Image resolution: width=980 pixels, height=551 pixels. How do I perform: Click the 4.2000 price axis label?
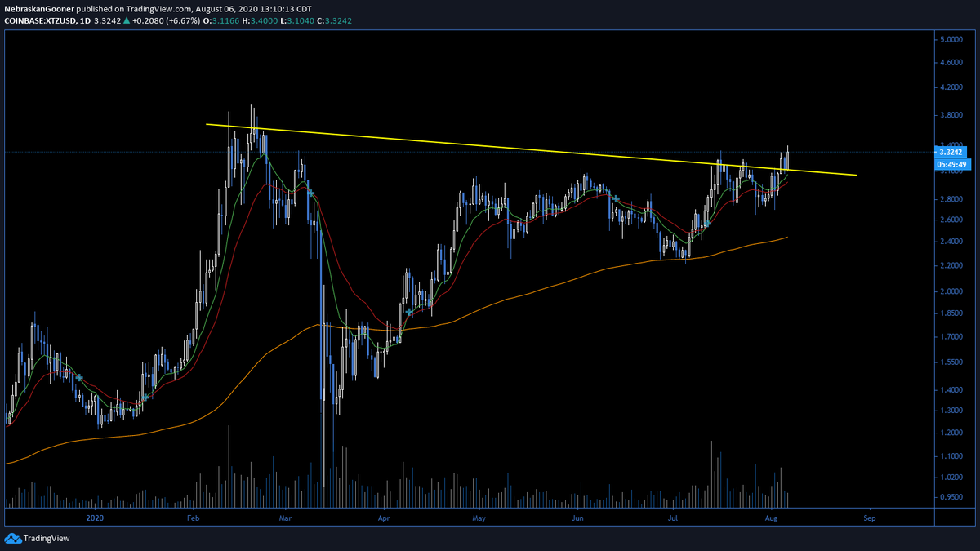[x=951, y=87]
